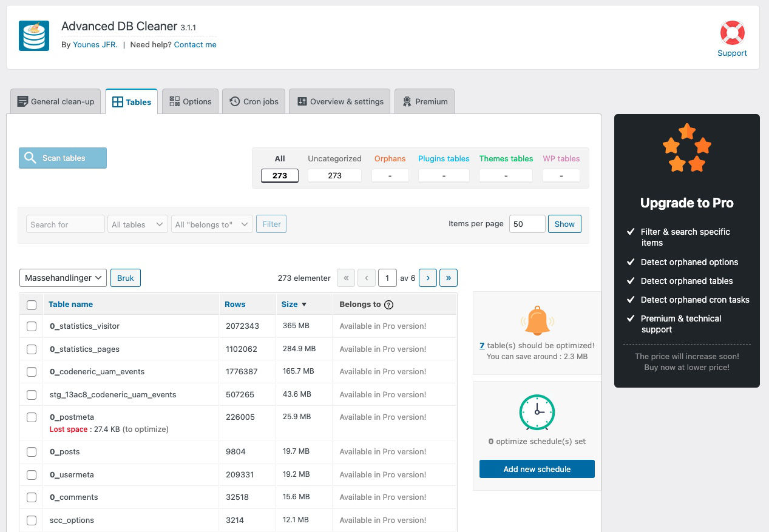Expand the All tables filter dropdown
Screen dimensions: 769x532
(x=137, y=224)
